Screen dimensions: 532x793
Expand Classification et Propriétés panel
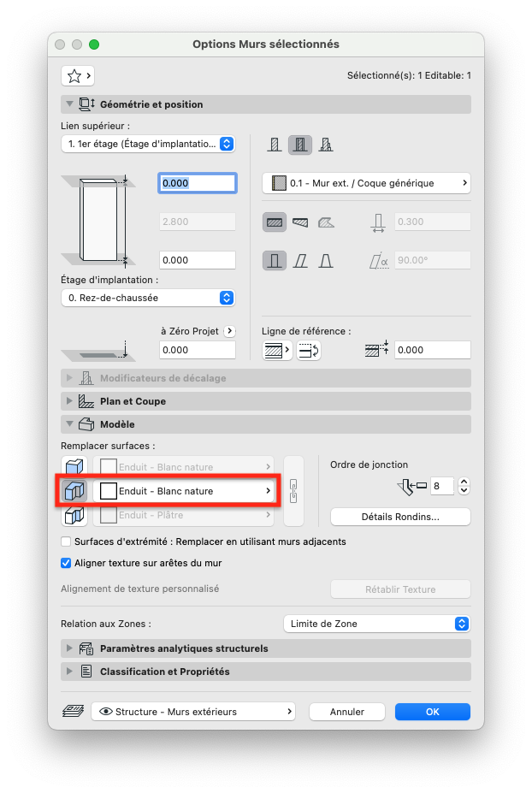(69, 672)
